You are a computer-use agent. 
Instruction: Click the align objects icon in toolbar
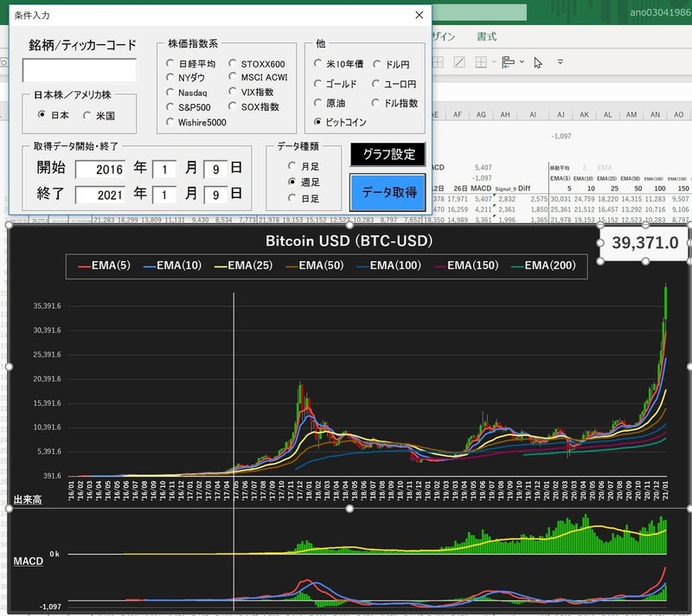pyautogui.click(x=508, y=62)
